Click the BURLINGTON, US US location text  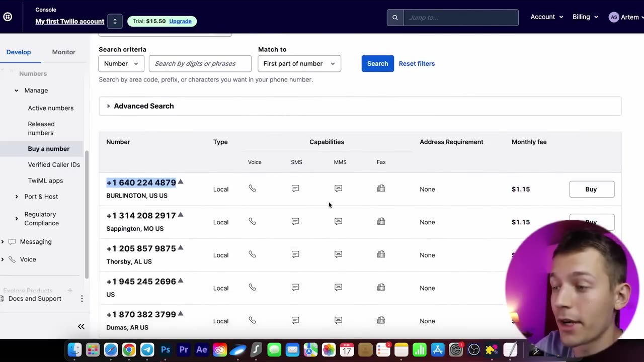point(137,196)
